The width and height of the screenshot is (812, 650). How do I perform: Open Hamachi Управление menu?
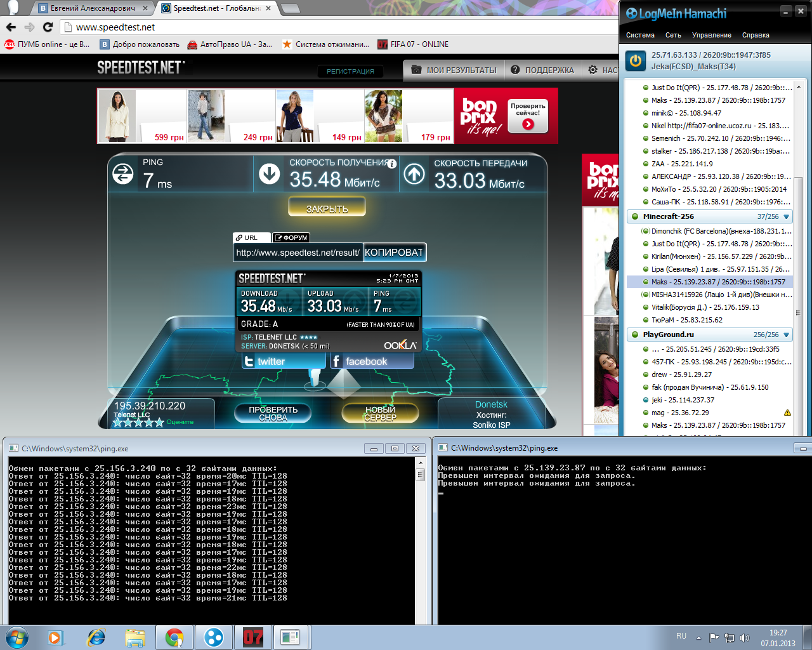click(711, 35)
